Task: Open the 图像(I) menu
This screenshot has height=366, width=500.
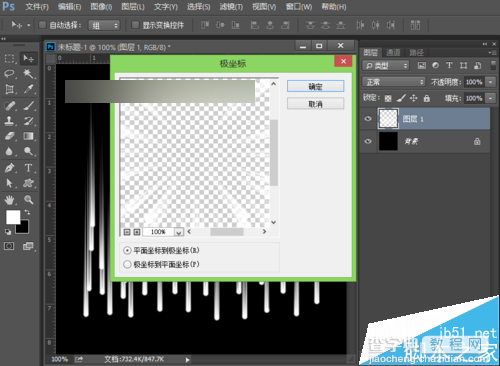Action: tap(101, 7)
